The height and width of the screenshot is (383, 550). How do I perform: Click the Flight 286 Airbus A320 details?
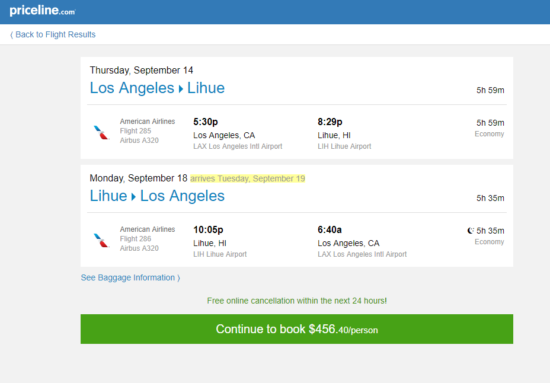coord(139,244)
